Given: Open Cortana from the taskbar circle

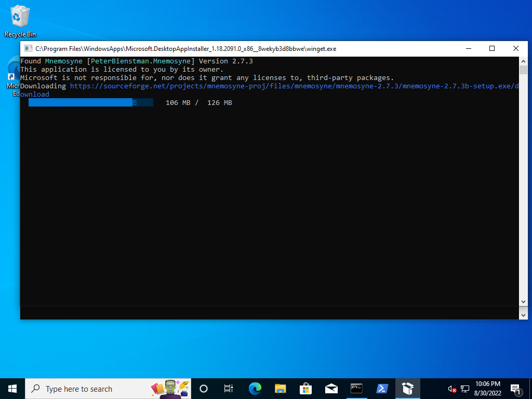Looking at the screenshot, I should click(x=204, y=389).
